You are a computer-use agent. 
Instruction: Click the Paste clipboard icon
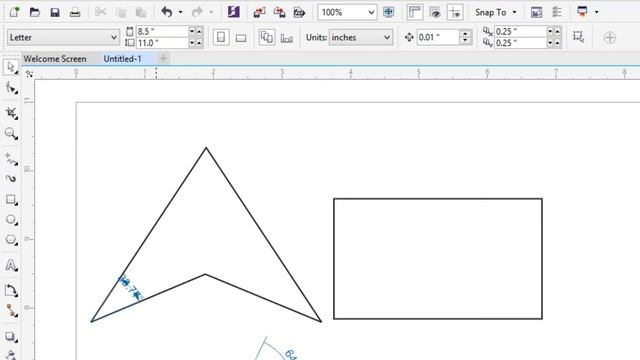pos(141,12)
